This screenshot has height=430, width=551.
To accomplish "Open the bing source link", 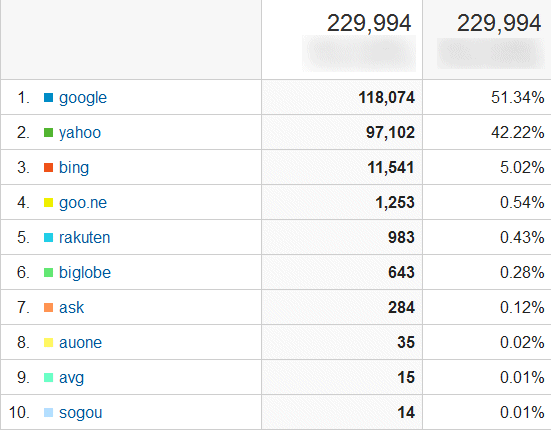I will click(74, 168).
